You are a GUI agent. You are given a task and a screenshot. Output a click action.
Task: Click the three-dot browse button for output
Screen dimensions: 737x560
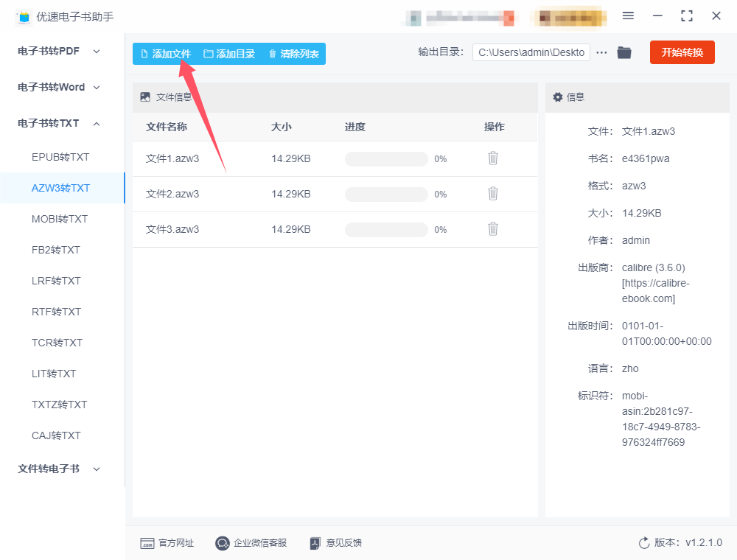(601, 52)
